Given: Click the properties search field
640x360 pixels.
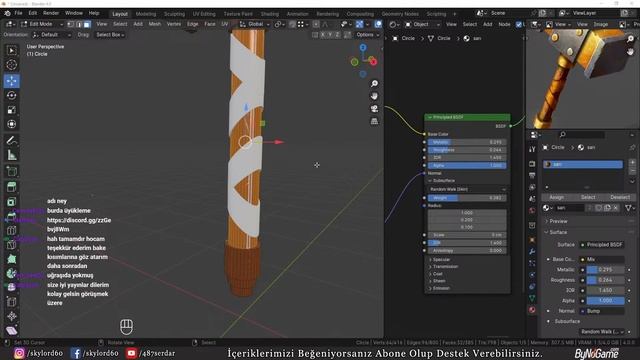Looking at the screenshot, I should click(x=583, y=135).
